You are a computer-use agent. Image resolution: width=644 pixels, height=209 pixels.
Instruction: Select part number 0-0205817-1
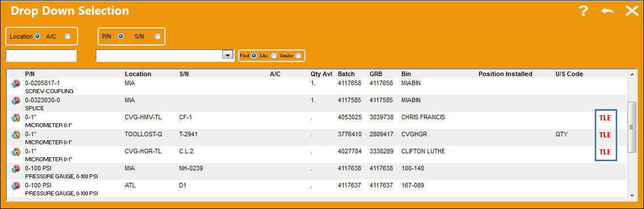[43, 83]
